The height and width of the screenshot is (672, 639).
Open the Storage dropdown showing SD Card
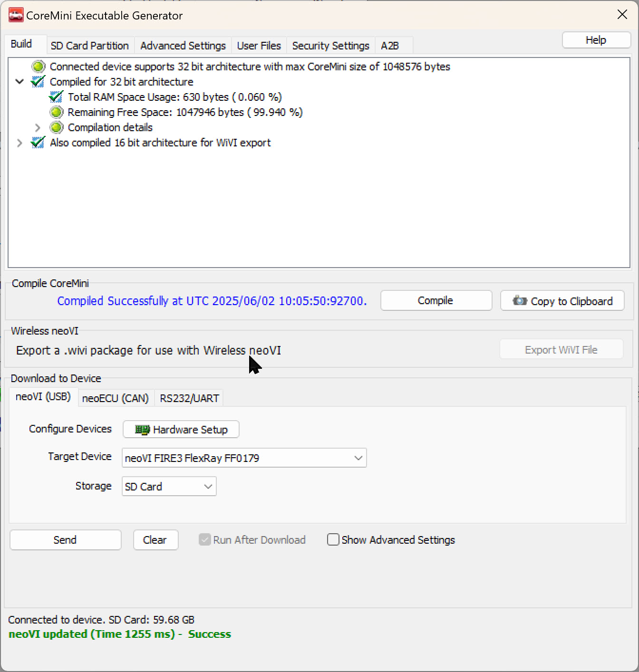[208, 486]
